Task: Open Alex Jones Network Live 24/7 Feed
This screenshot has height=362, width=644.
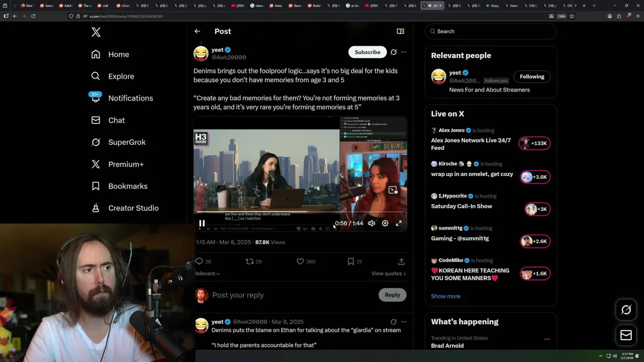Action: pyautogui.click(x=471, y=144)
